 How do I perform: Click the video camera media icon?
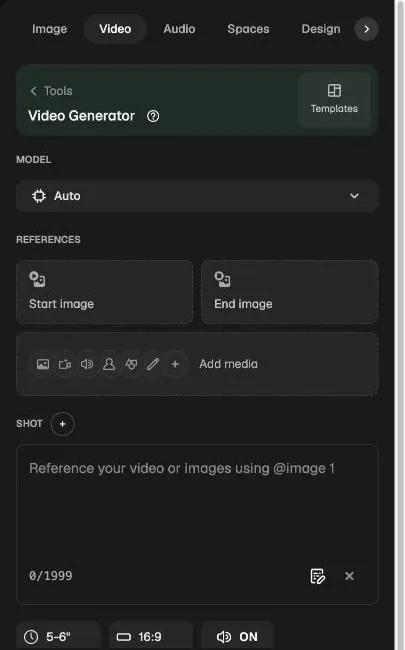pos(65,364)
